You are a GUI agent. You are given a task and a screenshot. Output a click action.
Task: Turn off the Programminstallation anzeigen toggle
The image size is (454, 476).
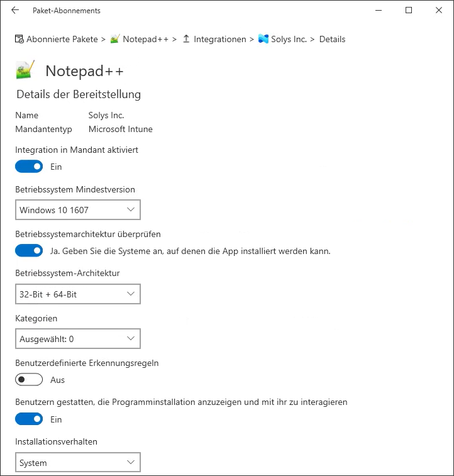click(x=29, y=419)
